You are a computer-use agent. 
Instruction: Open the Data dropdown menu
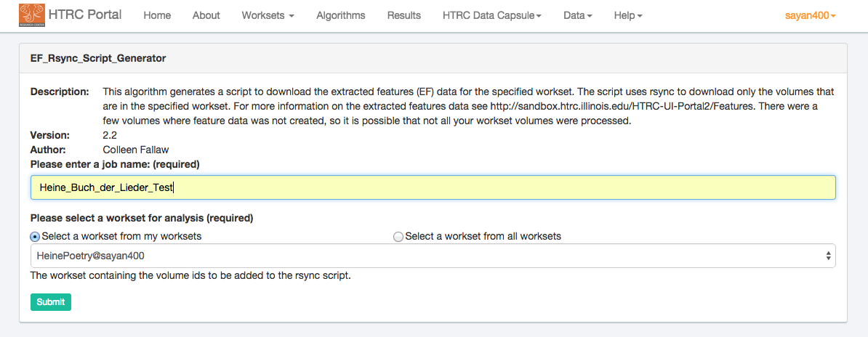click(577, 15)
